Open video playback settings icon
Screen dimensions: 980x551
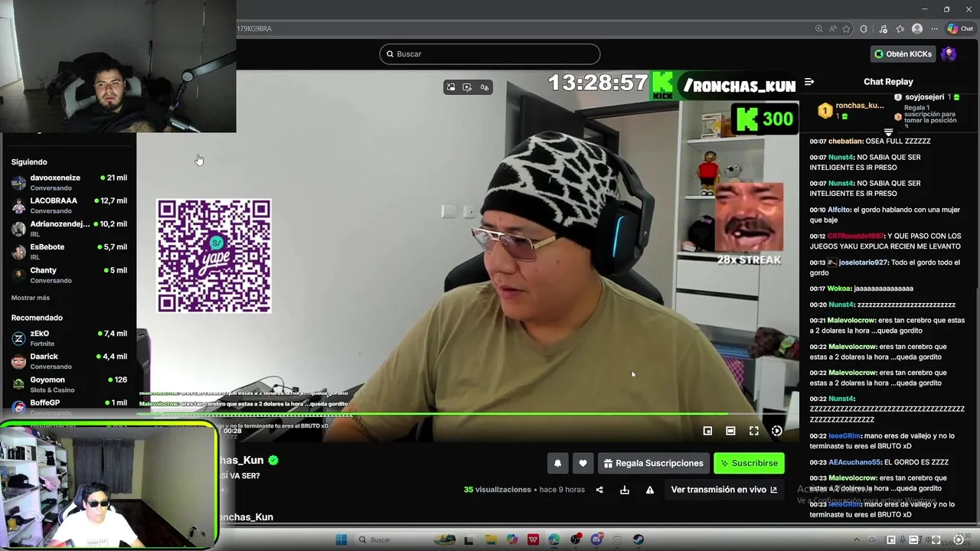[x=777, y=431]
